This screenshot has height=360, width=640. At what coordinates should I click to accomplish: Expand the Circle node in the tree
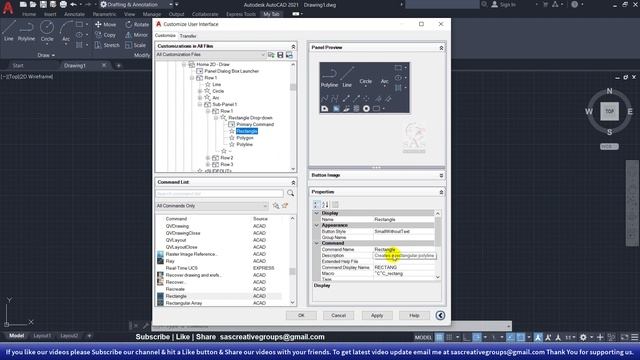point(200,91)
